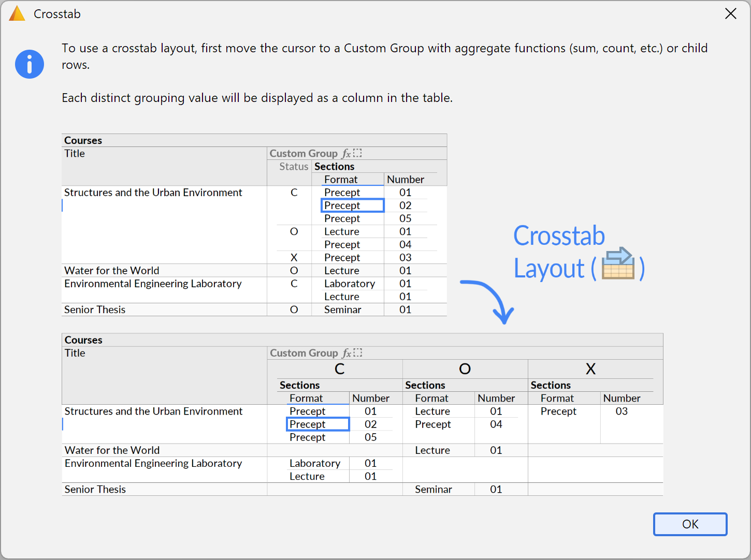Click 'Water for the World' in bottom table
Screen dimensions: 751x560
[x=112, y=450]
